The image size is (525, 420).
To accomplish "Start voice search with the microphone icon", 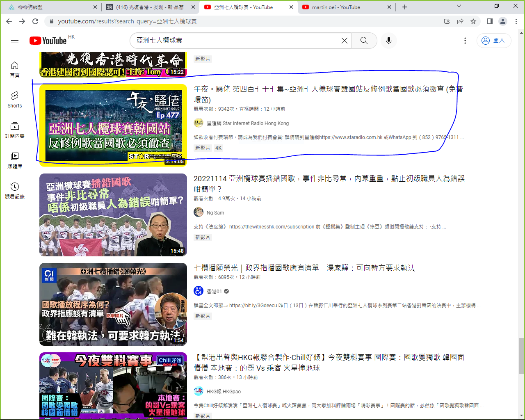I will pyautogui.click(x=389, y=41).
